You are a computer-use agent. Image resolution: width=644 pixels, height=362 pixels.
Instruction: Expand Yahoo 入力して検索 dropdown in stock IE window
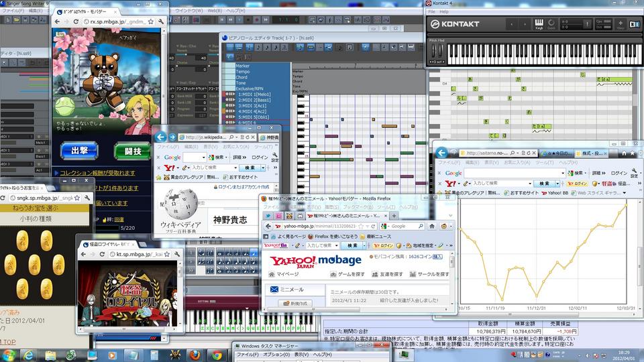click(x=530, y=183)
